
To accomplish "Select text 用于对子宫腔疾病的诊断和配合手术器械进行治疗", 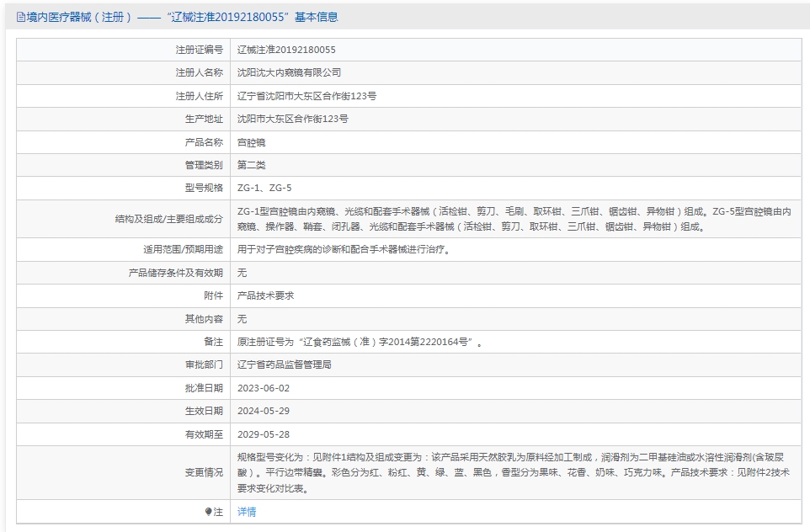I will coord(343,249).
